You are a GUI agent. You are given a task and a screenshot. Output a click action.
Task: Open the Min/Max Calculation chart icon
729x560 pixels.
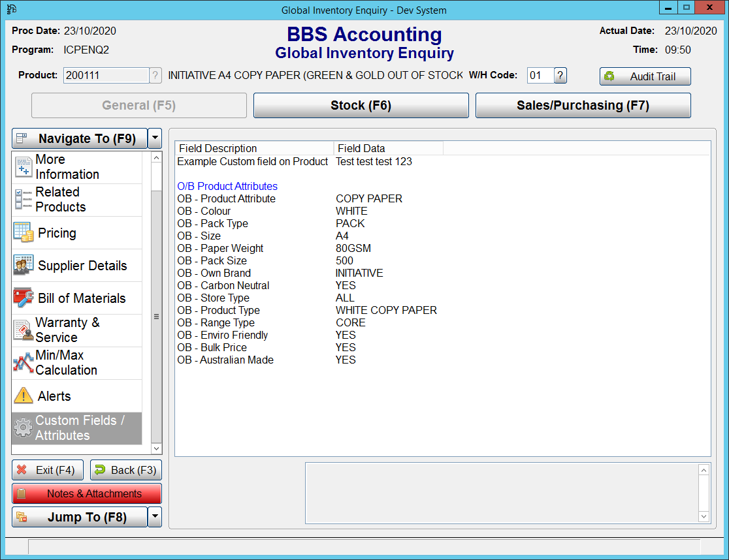(x=24, y=363)
